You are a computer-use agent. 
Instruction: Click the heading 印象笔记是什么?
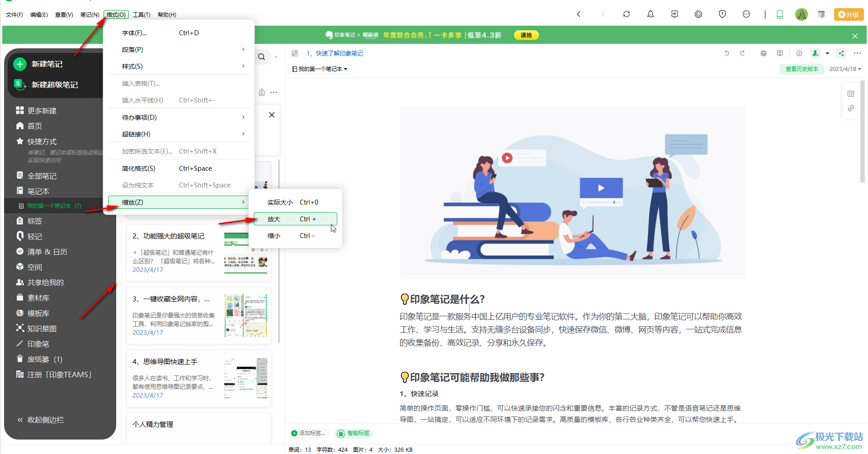pos(447,299)
